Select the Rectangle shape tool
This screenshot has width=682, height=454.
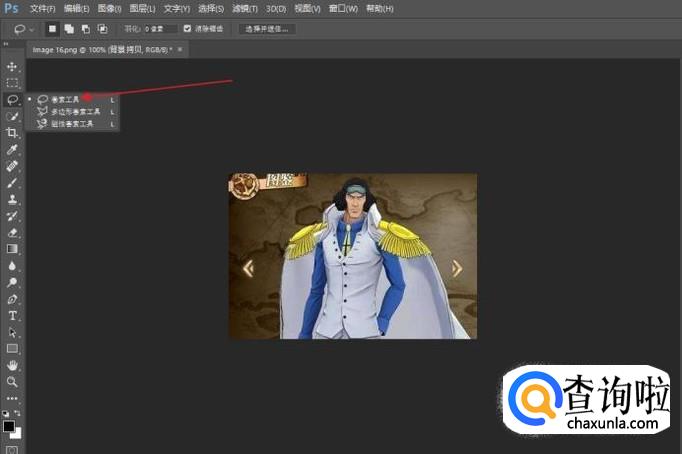(12, 349)
